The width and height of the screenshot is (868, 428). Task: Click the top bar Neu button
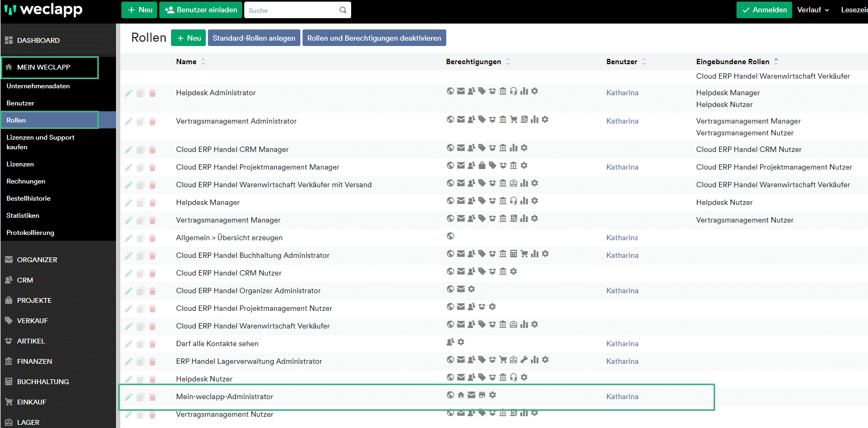tap(139, 10)
